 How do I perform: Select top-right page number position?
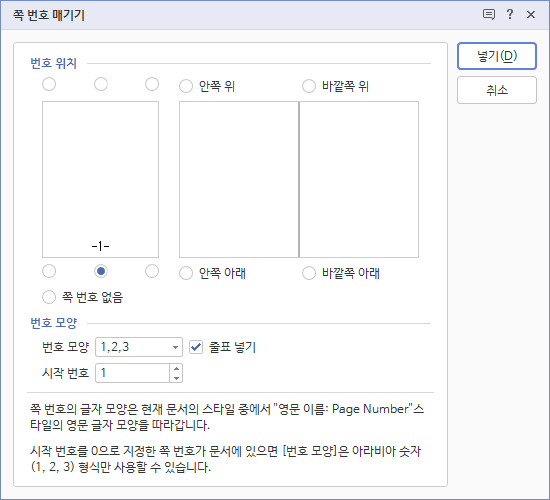click(152, 84)
